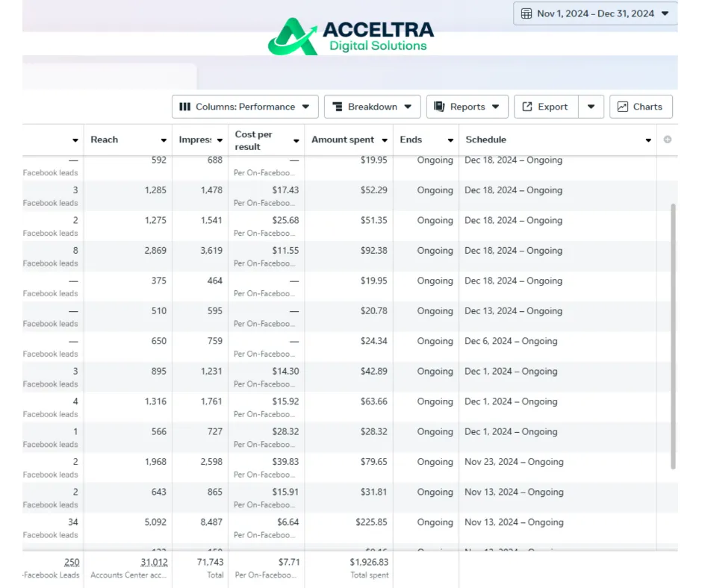
Task: Add a column with the plus icon
Action: (668, 140)
